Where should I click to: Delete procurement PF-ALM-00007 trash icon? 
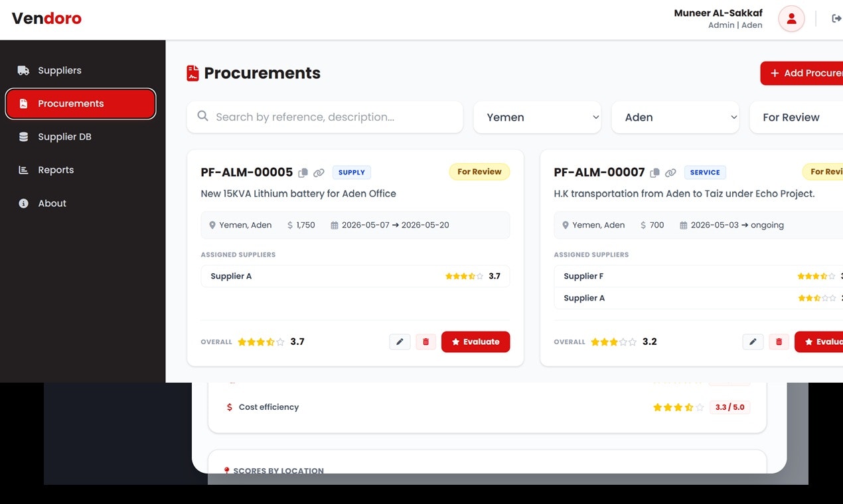[779, 342]
